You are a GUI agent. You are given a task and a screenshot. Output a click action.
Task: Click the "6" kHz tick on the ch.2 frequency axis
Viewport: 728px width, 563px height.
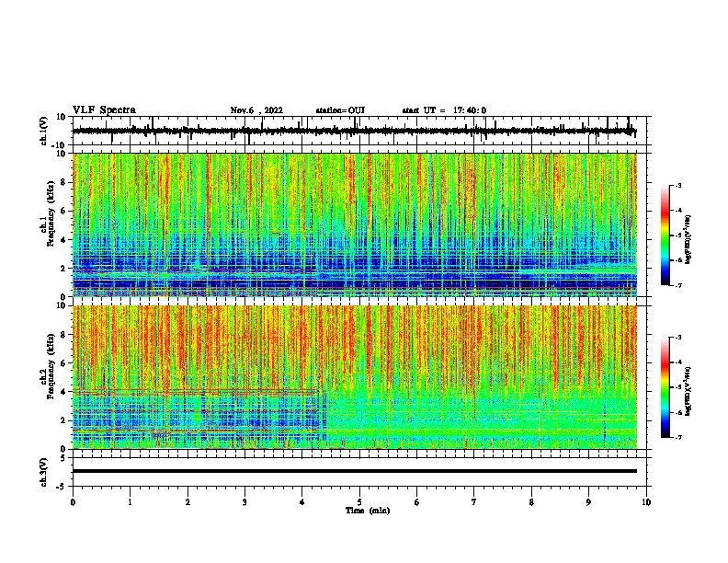click(63, 362)
